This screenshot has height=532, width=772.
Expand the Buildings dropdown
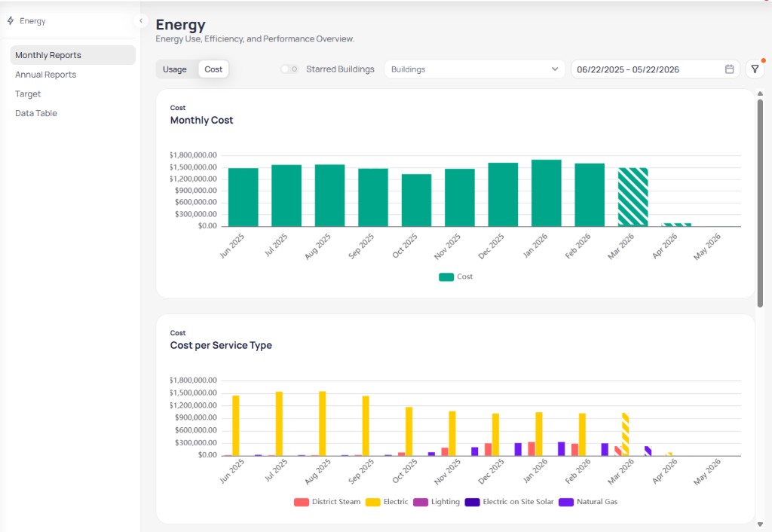pyautogui.click(x=475, y=69)
